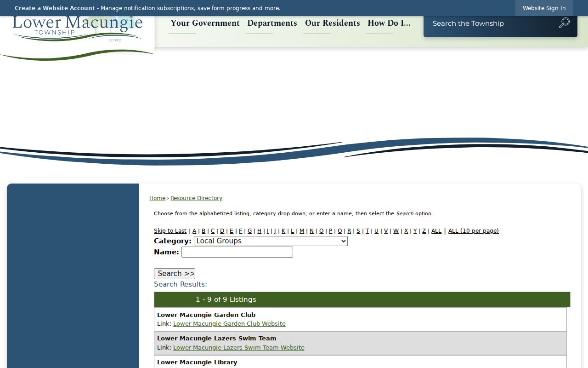Viewport: 588px width, 368px height.
Task: Click the search magnifier icon
Action: pyautogui.click(x=564, y=23)
